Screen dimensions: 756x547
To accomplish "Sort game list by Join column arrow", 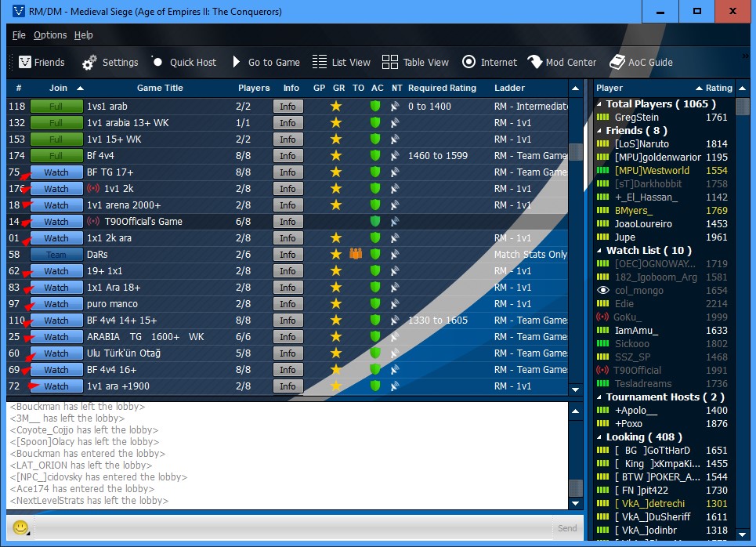I will (80, 89).
